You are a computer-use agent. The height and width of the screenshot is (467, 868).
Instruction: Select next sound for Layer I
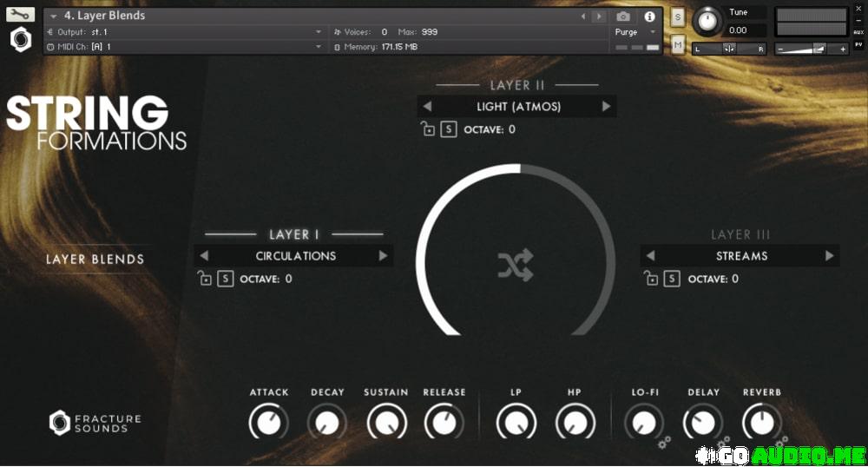(383, 255)
